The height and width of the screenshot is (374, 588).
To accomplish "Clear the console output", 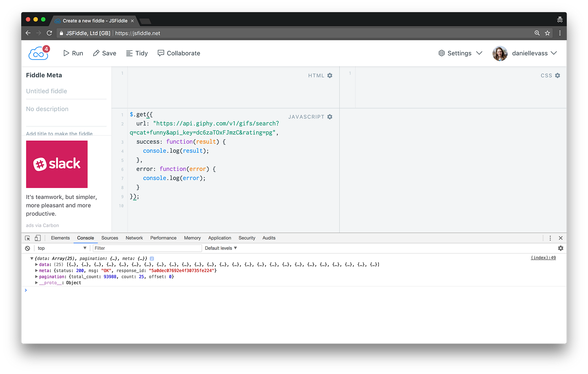I will pos(27,248).
